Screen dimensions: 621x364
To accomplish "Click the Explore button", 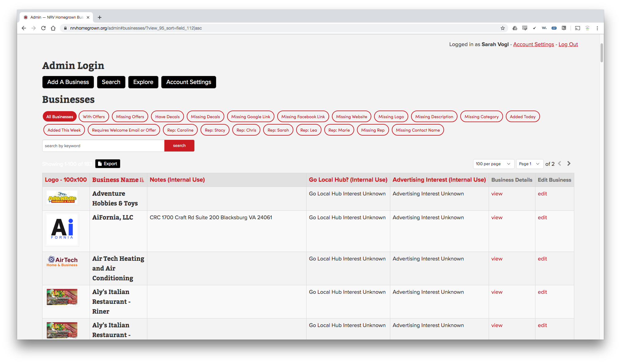I will point(143,82).
